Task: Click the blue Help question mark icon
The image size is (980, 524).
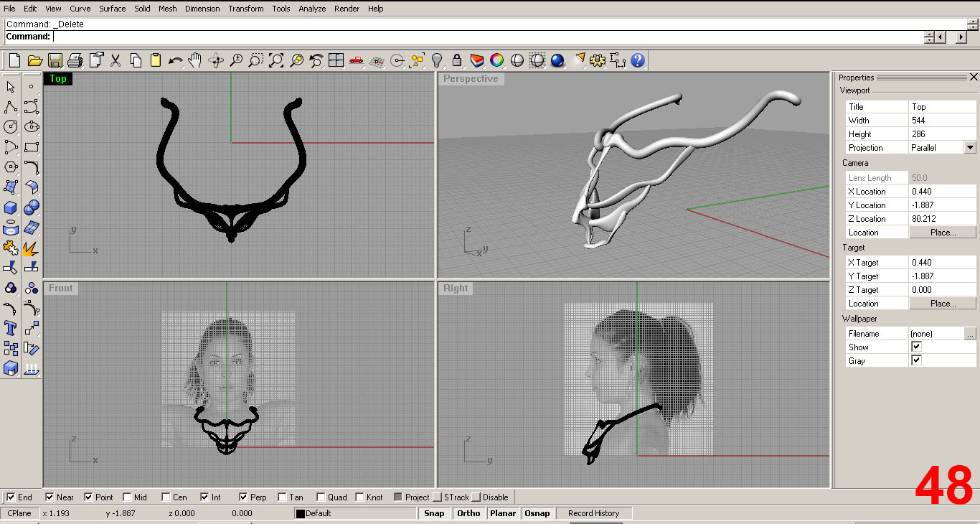Action: tap(638, 61)
